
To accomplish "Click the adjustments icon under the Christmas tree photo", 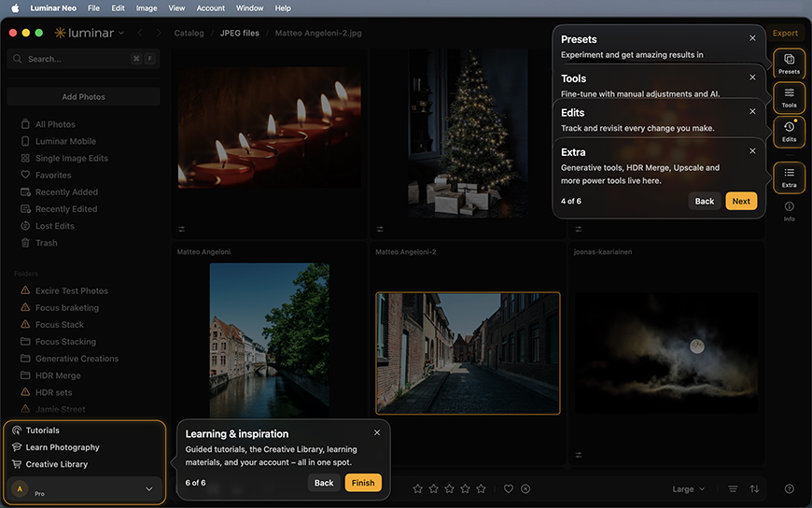I will tap(380, 229).
